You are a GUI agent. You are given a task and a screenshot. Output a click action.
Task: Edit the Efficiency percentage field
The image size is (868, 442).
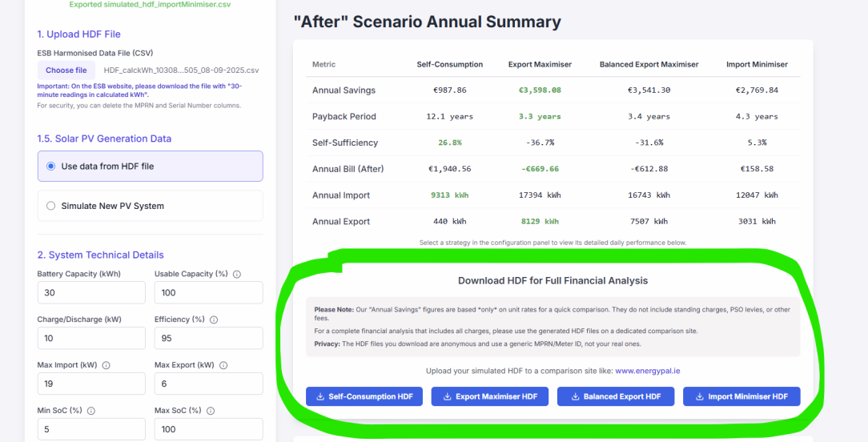point(208,338)
